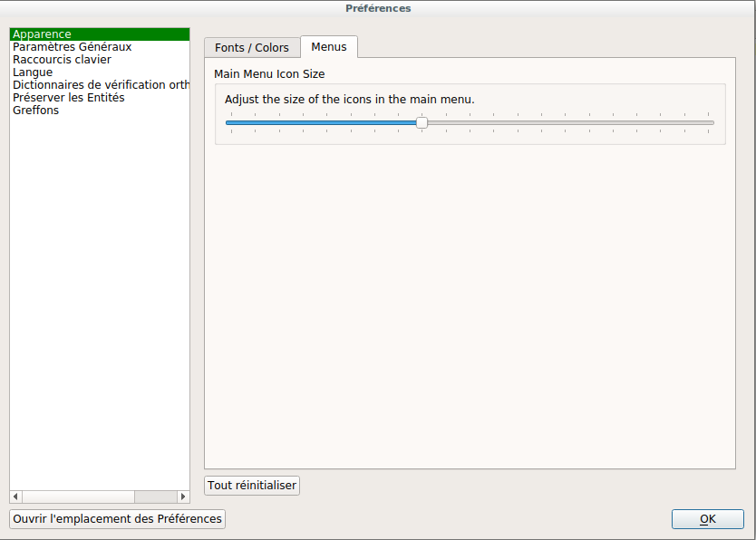756x540 pixels.
Task: Select Préserver les Entités entry
Action: click(x=69, y=98)
